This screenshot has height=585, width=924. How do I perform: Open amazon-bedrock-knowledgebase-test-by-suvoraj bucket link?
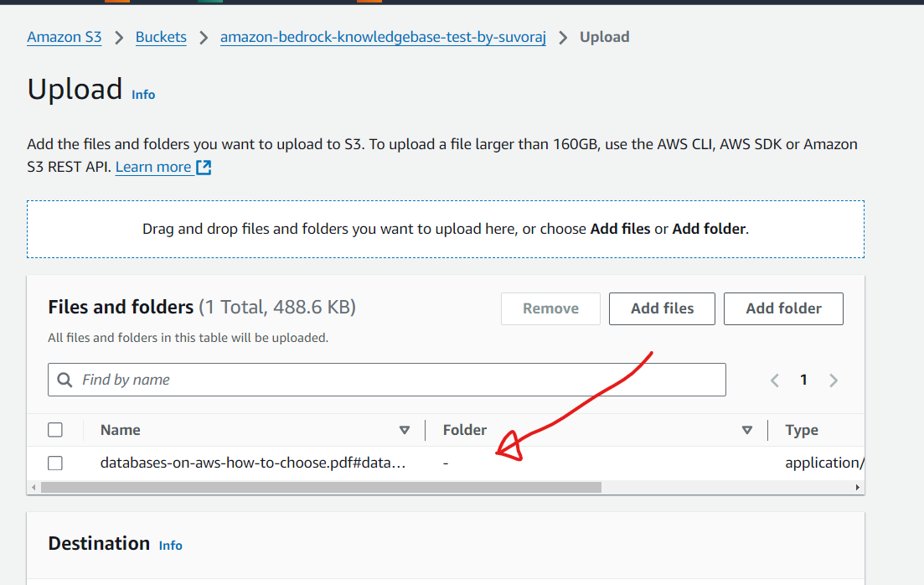click(x=383, y=37)
